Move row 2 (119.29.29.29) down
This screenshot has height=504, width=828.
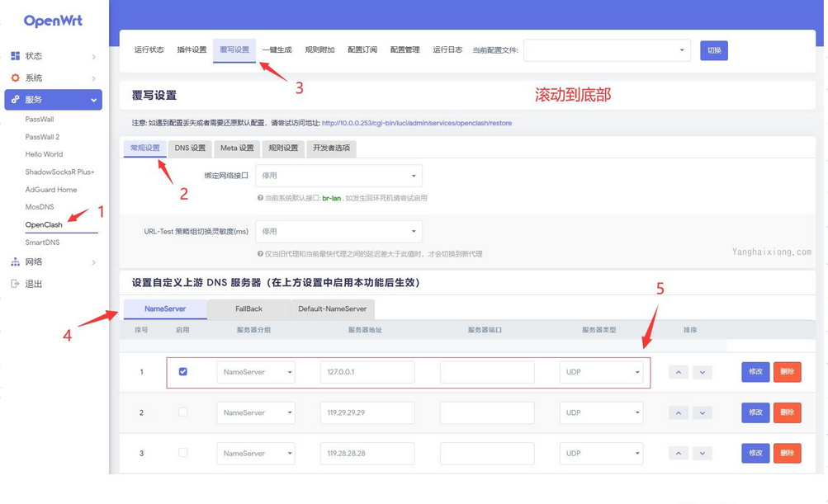(x=703, y=412)
